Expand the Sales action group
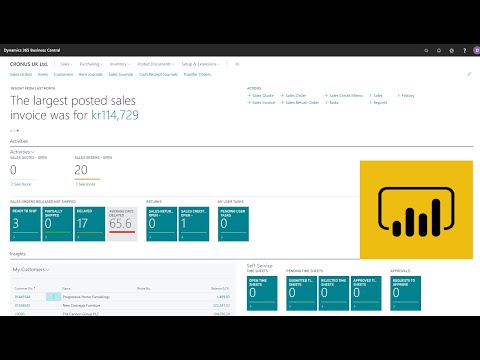 click(x=376, y=95)
